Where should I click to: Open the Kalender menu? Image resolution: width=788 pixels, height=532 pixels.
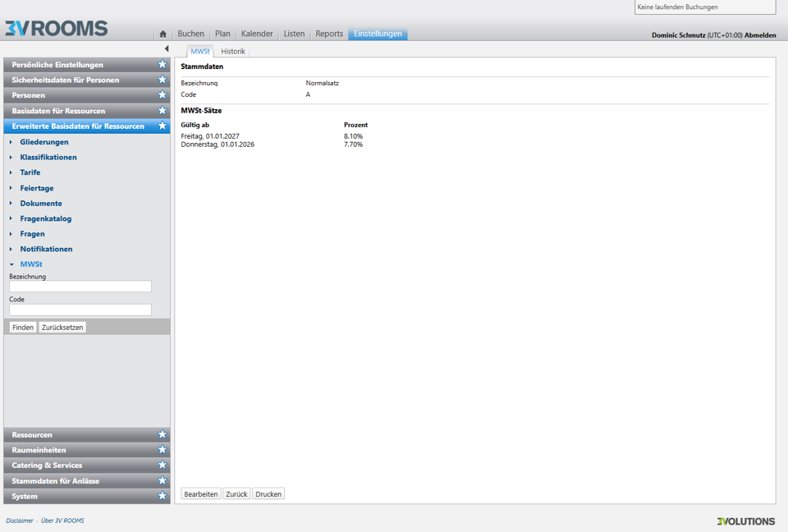(257, 34)
